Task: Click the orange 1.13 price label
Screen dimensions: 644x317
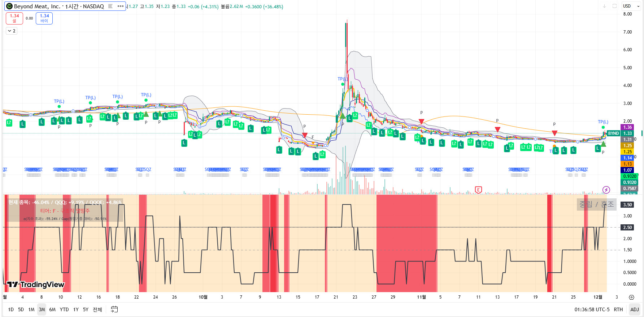Action: coord(627,164)
